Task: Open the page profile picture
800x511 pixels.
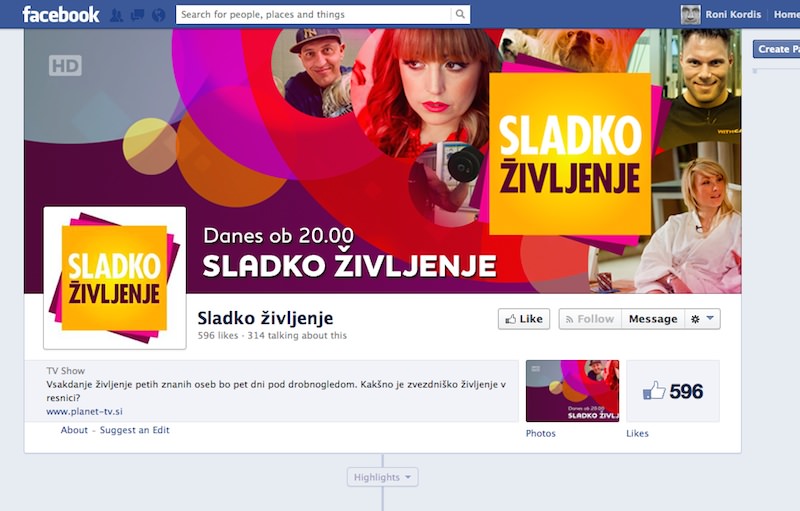Action: 115,278
